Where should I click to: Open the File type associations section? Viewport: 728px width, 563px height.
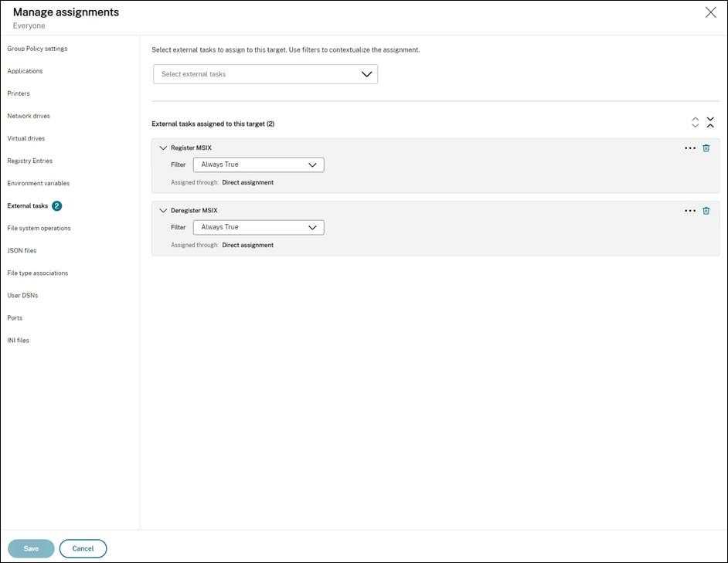pos(38,273)
